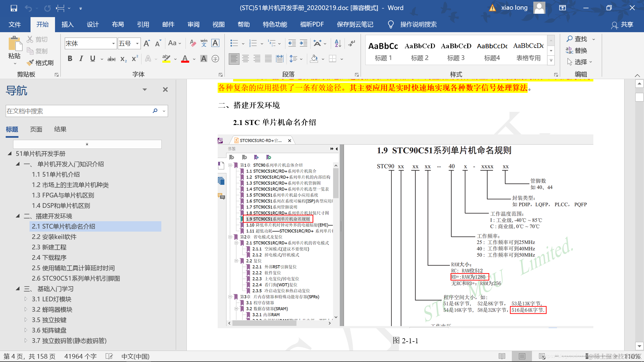Switch navigation pane to 页面 tab

tap(36, 129)
